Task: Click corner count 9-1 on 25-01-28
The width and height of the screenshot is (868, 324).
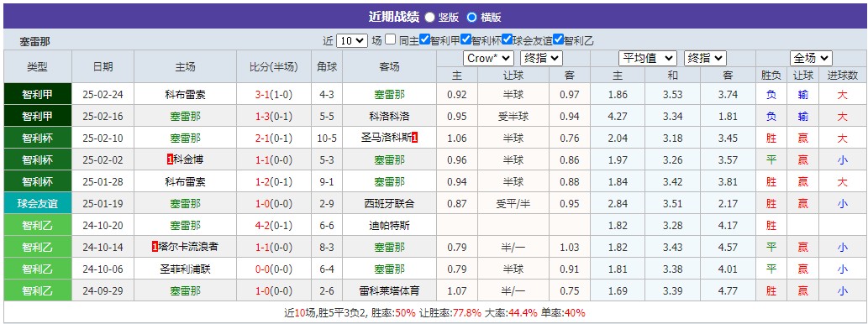Action: click(327, 182)
